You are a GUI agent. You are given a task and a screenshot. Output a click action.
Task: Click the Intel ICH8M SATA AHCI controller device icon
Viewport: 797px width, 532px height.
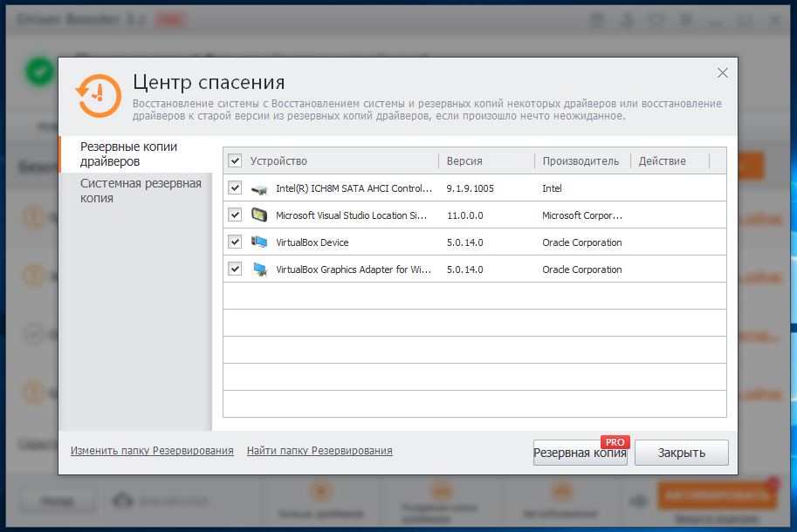[260, 189]
